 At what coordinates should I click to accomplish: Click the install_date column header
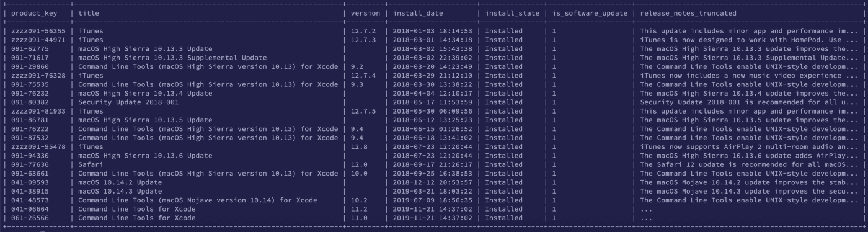[417, 13]
